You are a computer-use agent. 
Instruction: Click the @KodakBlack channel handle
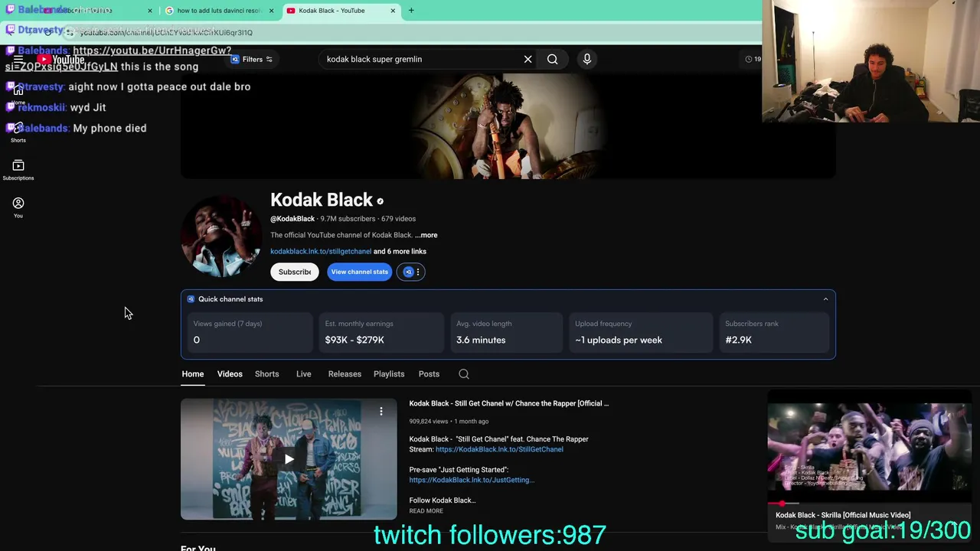point(292,219)
